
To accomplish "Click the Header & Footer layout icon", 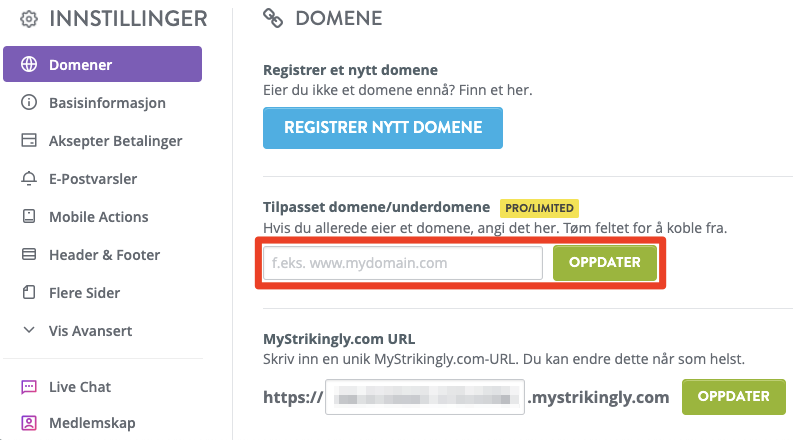I will point(29,254).
